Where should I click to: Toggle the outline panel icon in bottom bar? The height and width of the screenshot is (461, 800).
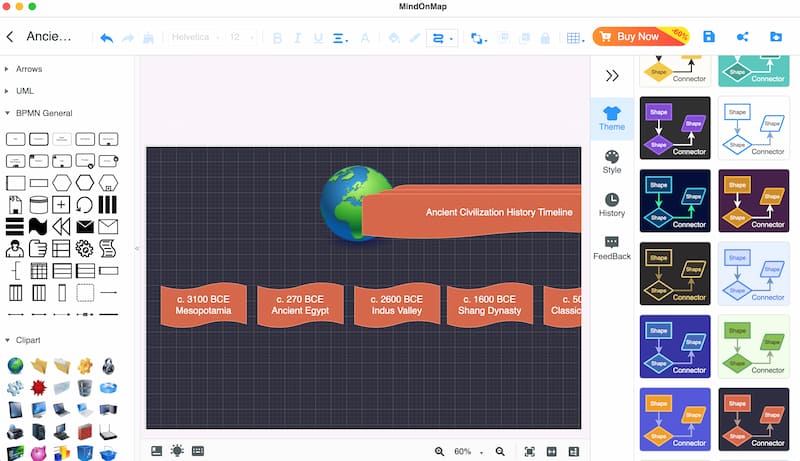point(157,451)
